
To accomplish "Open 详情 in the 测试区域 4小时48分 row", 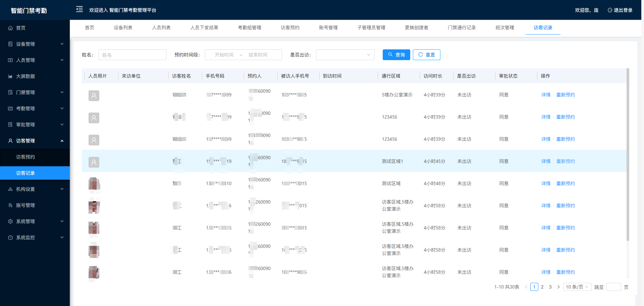I will click(x=546, y=183).
